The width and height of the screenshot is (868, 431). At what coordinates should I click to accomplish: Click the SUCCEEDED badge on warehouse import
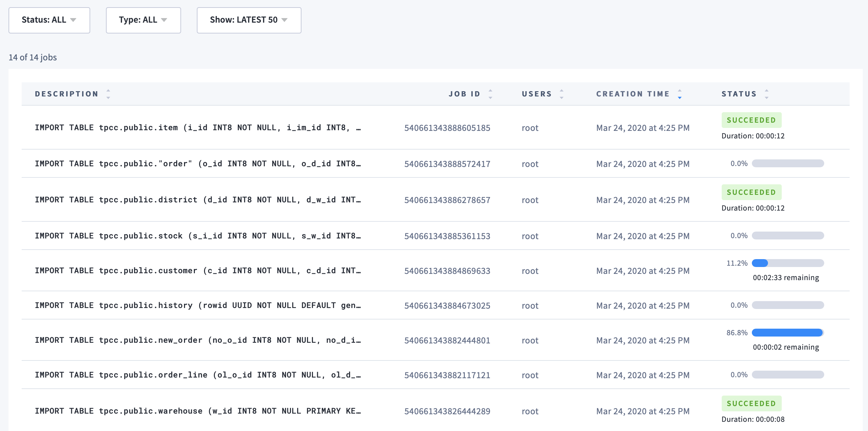click(x=752, y=403)
